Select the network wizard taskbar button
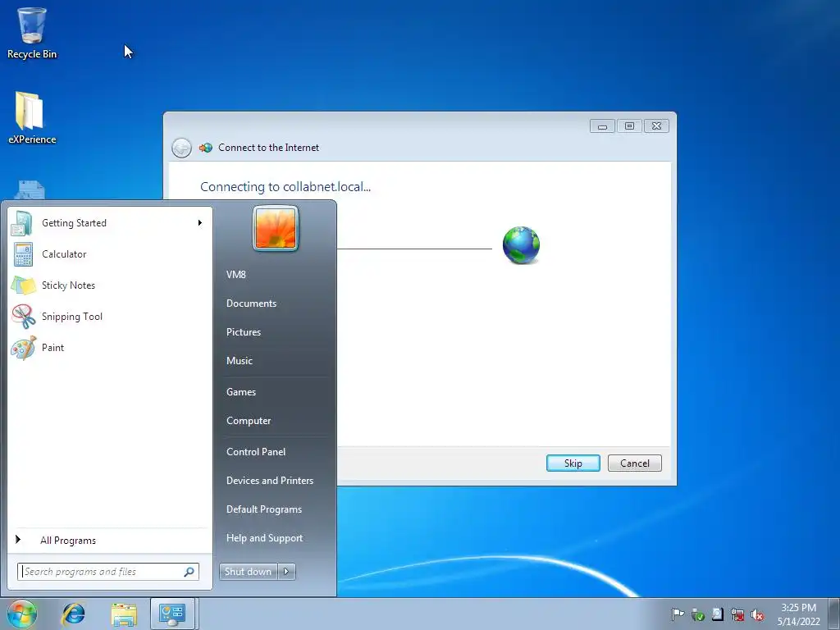This screenshot has width=840, height=630. [x=172, y=614]
